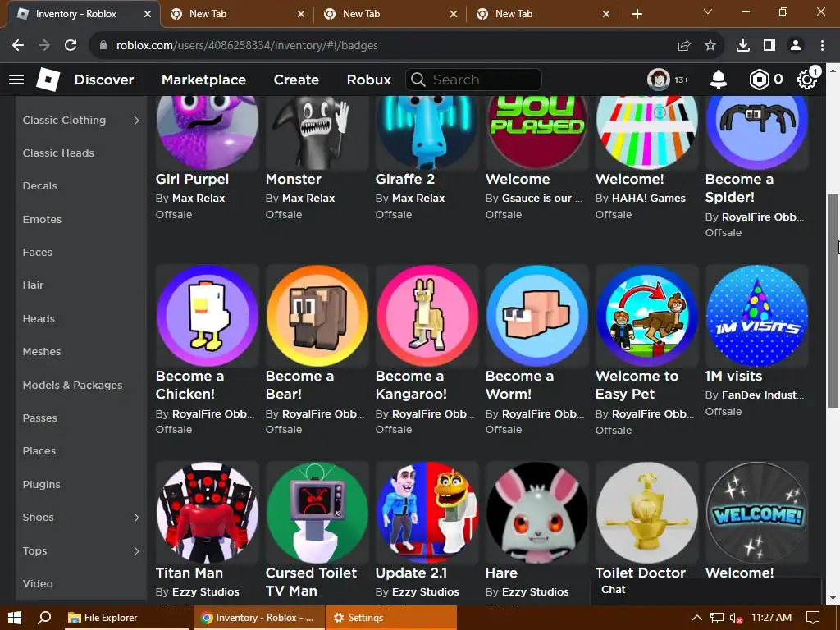Open the Chrome three-dot menu
The width and height of the screenshot is (840, 630).
(x=822, y=46)
